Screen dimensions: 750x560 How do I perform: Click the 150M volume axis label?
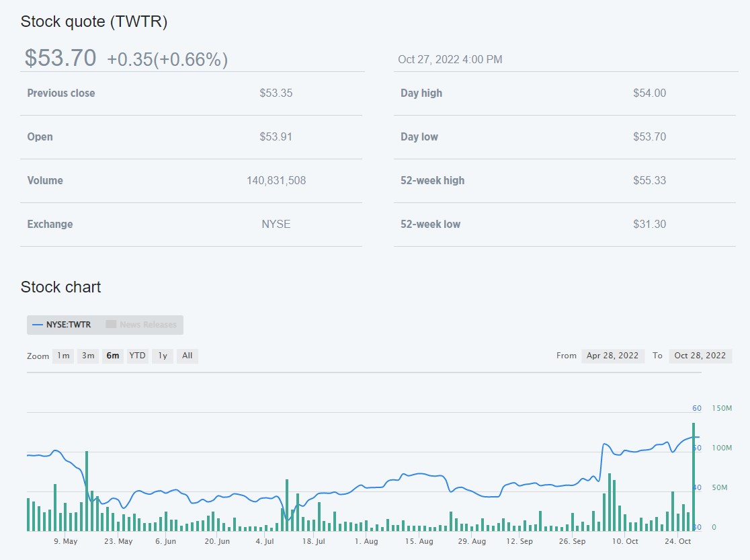click(x=722, y=408)
